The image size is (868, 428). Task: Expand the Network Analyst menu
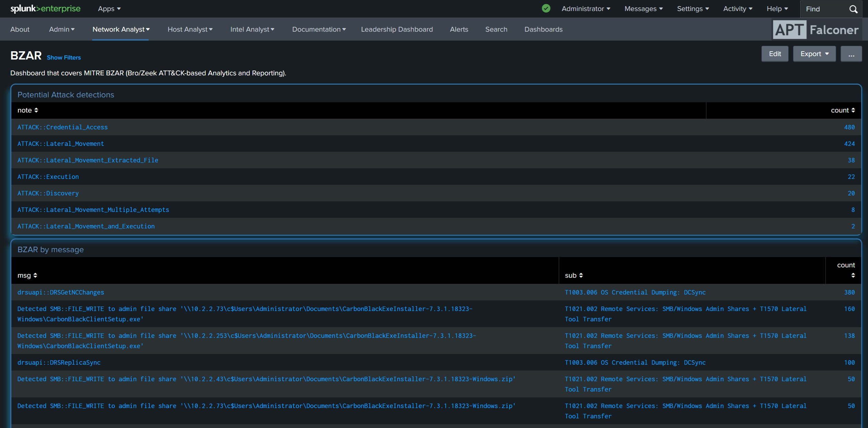click(x=121, y=29)
